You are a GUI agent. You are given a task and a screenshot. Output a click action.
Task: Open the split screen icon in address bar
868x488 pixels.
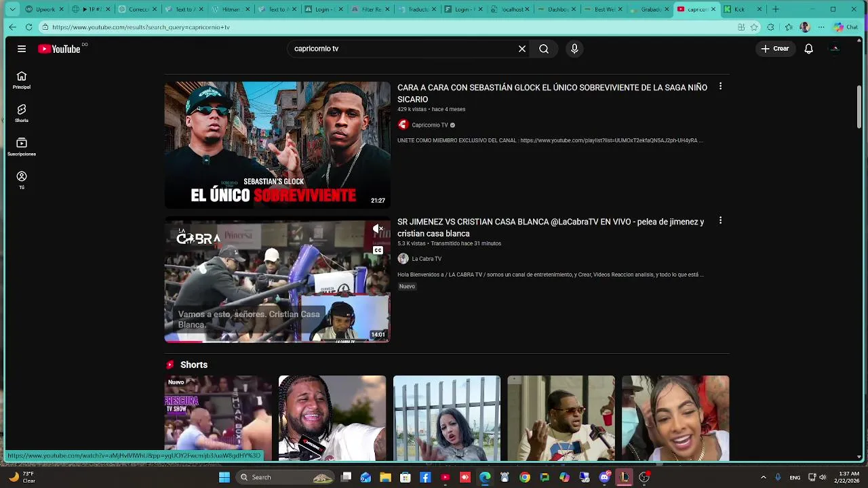pos(741,27)
